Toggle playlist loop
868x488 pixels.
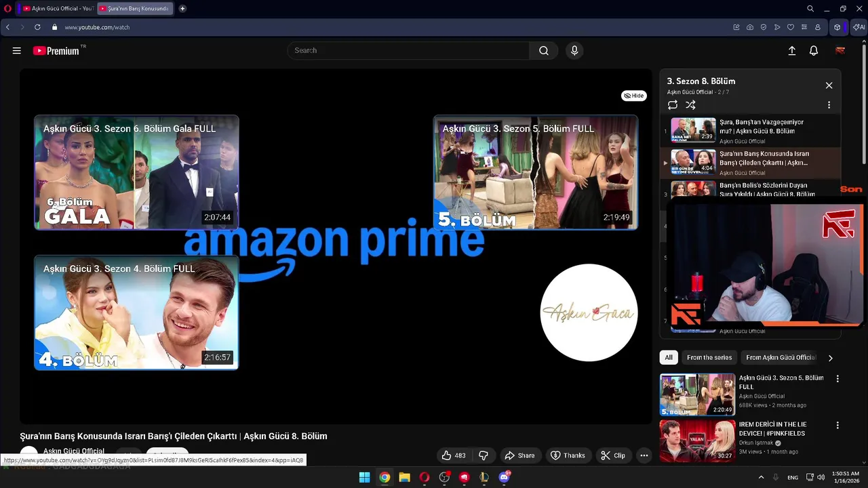pos(673,105)
